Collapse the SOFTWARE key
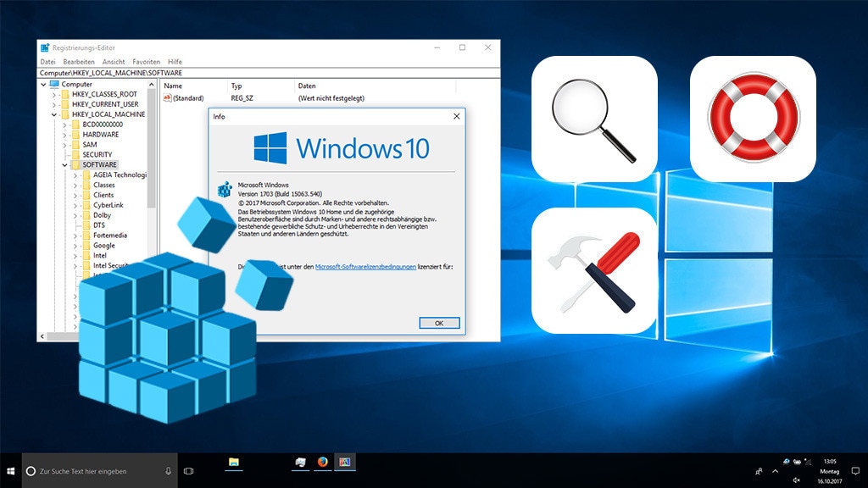The image size is (868, 488). click(x=64, y=165)
